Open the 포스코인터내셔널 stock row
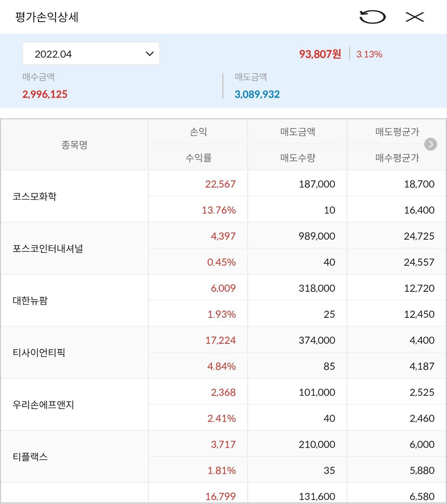Viewport: 447px width, 504px height. 48,249
